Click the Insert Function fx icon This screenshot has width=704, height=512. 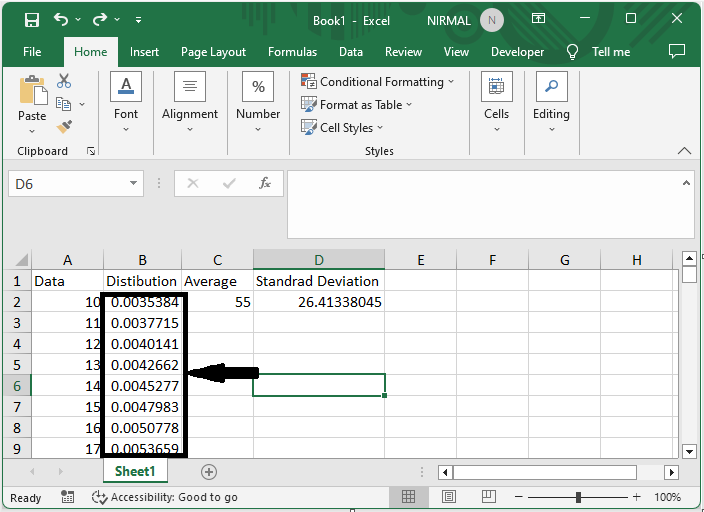[265, 184]
